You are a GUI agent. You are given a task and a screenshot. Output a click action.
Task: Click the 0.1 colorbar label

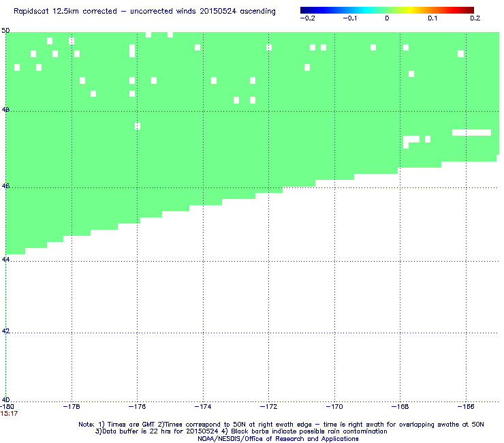coord(432,18)
